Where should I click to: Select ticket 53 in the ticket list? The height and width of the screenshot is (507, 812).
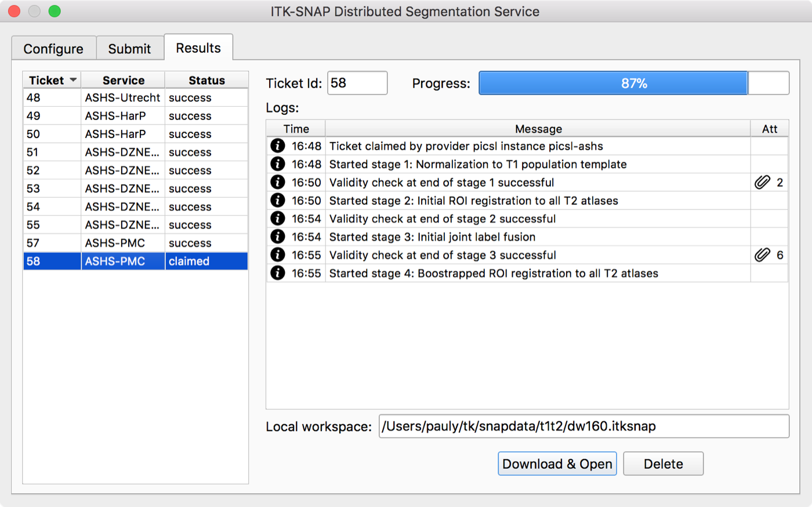(136, 189)
